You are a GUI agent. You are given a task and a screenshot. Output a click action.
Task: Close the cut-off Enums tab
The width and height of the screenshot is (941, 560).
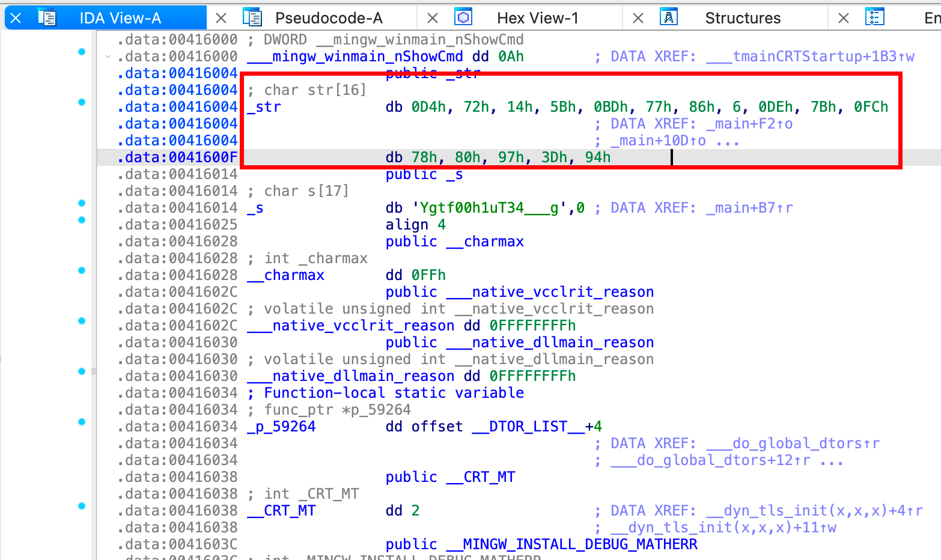tap(844, 18)
